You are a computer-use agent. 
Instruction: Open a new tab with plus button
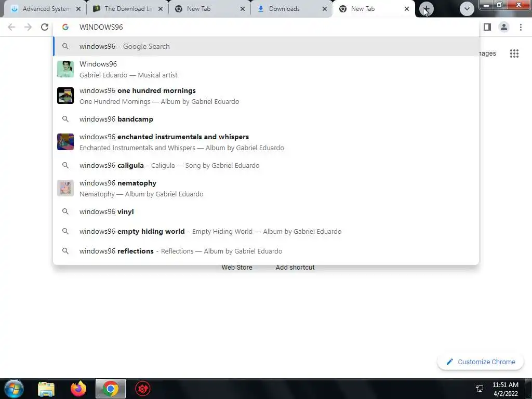click(x=426, y=9)
